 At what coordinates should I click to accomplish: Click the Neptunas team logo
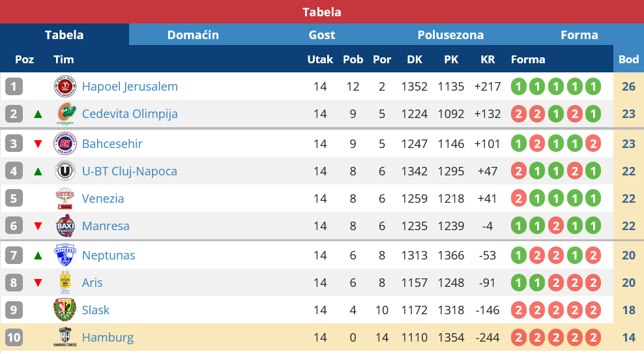coord(65,255)
